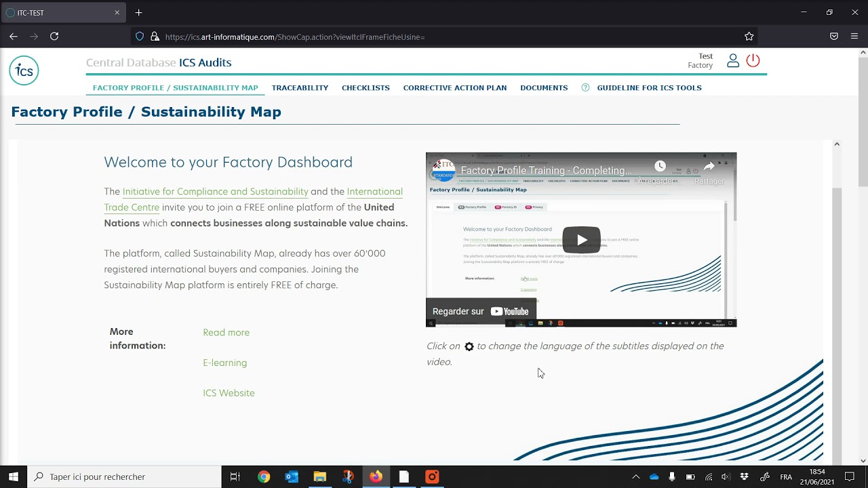The image size is (868, 488).
Task: Go back with the browser back arrow
Action: pos(14,37)
